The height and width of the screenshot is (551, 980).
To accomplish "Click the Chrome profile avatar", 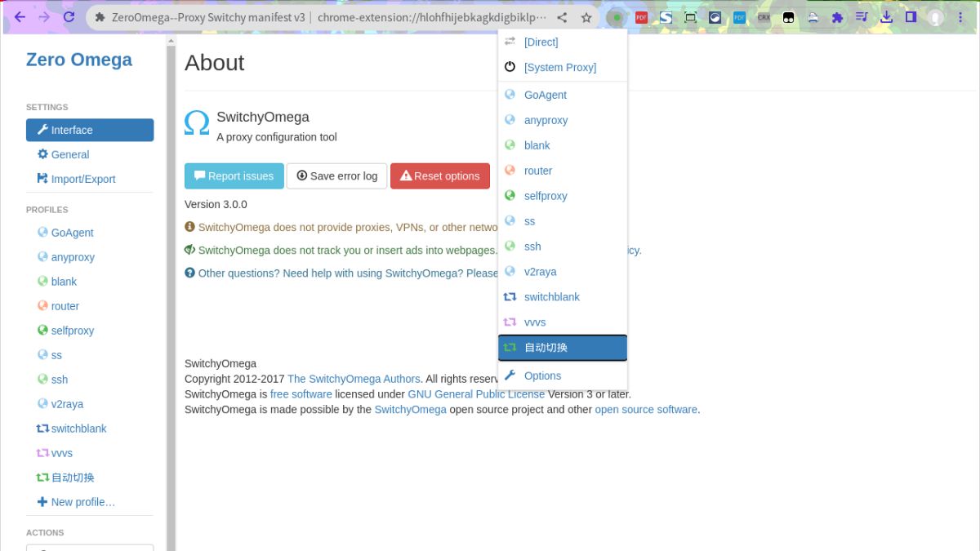I will coord(936,17).
